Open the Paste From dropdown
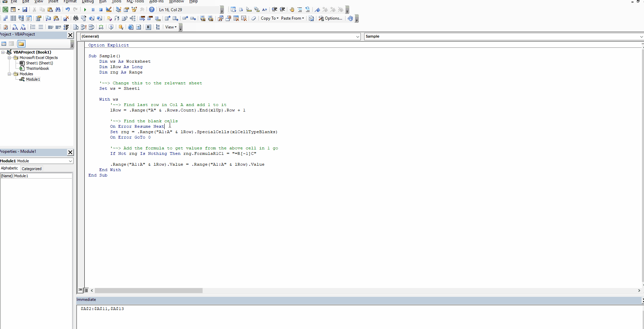 (x=292, y=18)
